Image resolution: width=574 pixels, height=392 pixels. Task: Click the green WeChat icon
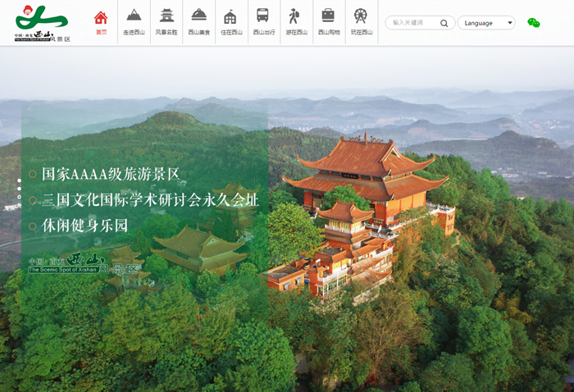534,23
